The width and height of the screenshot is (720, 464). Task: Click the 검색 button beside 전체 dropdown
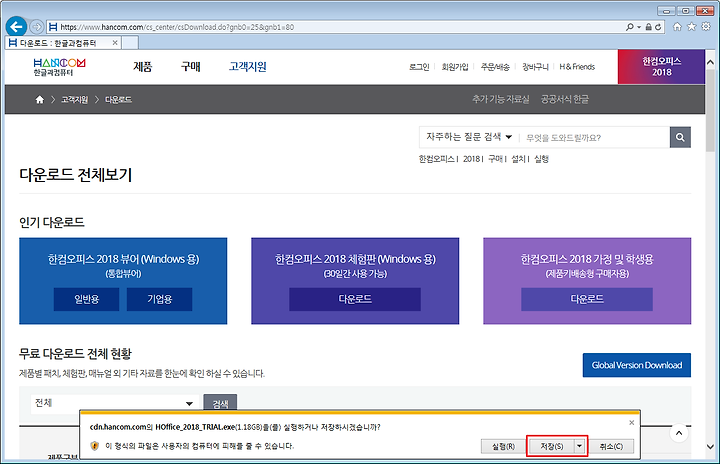point(220,403)
